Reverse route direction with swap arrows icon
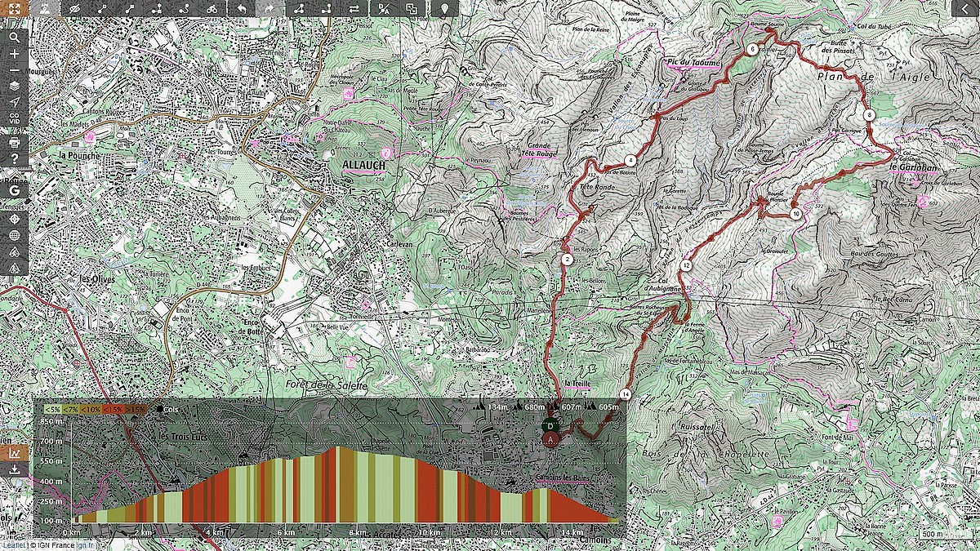 354,9
